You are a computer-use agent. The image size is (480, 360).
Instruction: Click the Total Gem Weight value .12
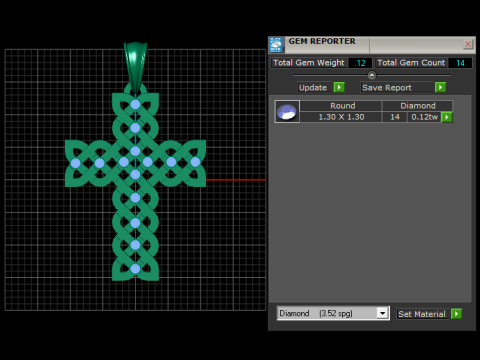tap(360, 63)
